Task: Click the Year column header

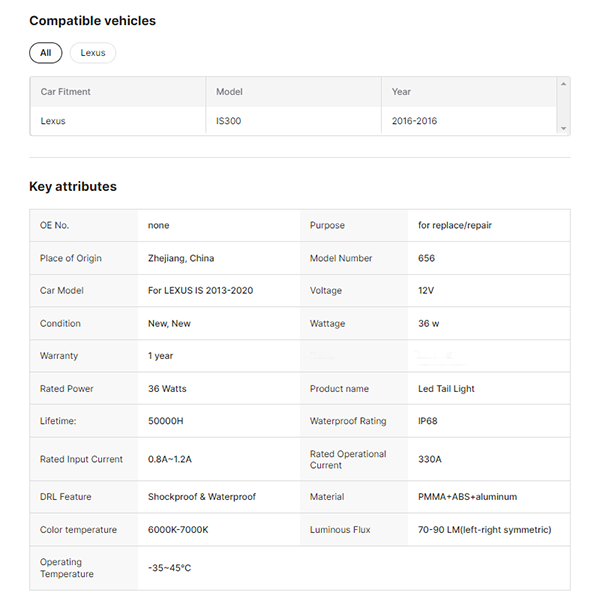Action: tap(401, 92)
